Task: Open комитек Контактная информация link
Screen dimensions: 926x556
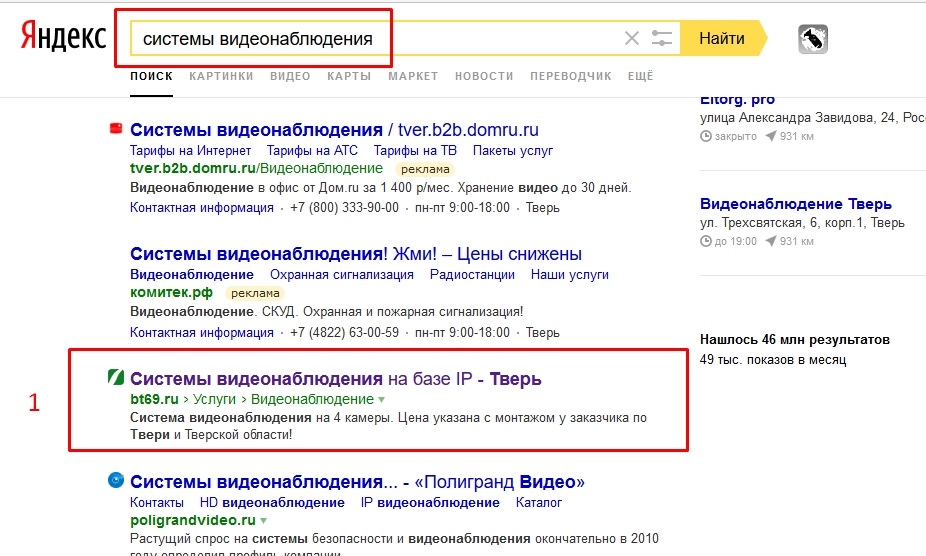Action: coord(202,333)
